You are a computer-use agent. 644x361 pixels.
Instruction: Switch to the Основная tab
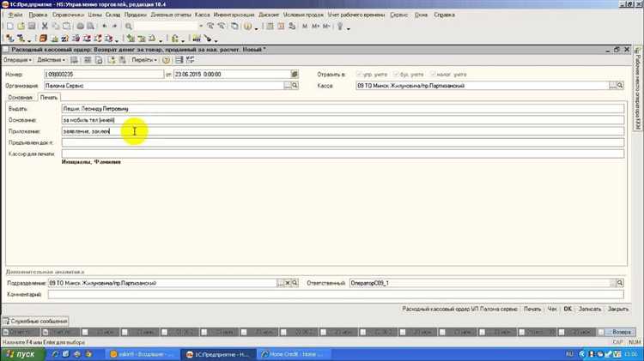point(20,98)
